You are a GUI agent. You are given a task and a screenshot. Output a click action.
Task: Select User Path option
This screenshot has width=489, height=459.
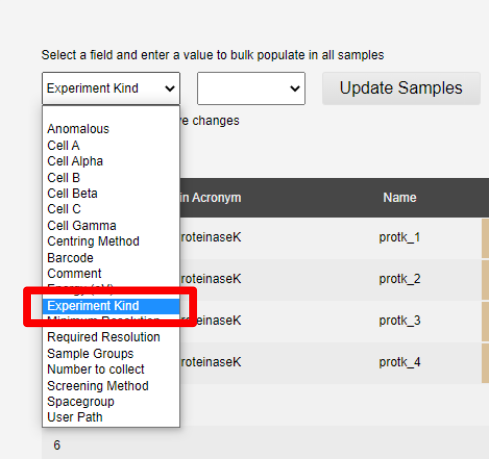(111, 417)
